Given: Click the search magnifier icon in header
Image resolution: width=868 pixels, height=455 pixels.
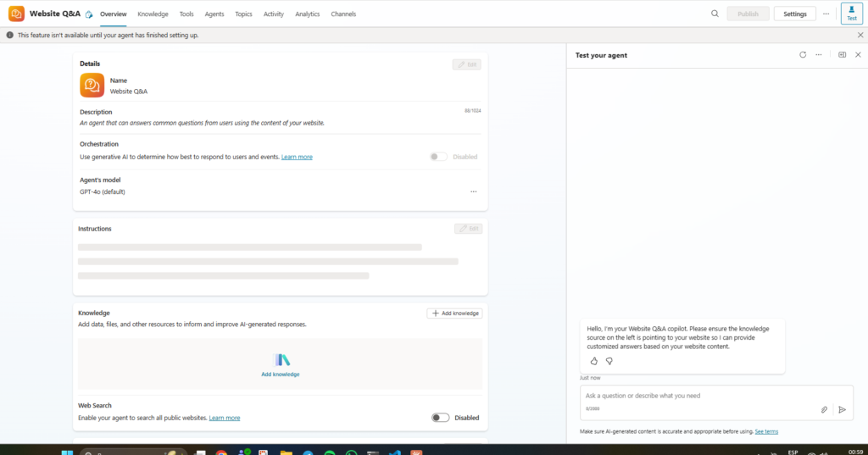Looking at the screenshot, I should pos(715,14).
